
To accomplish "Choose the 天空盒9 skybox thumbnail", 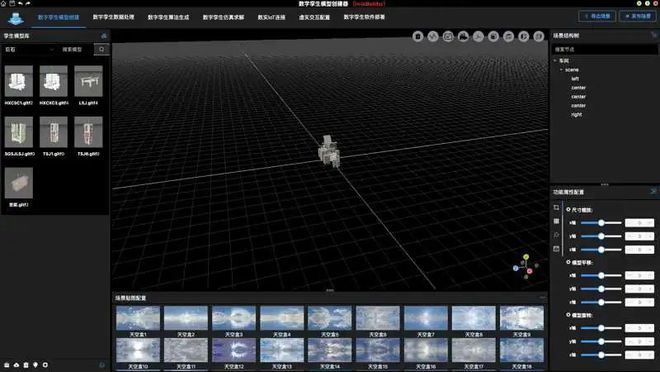I will coord(522,318).
